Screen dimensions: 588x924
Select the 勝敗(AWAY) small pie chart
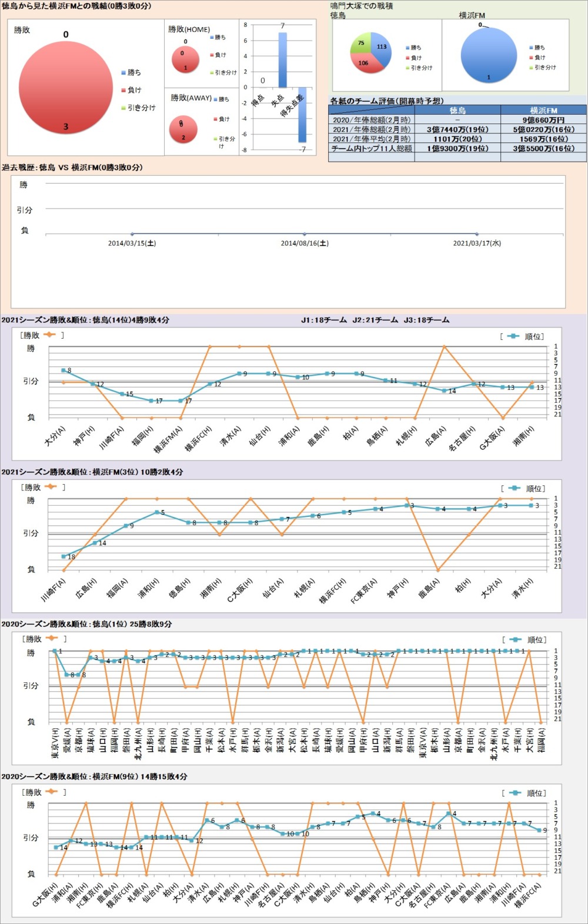click(x=183, y=129)
